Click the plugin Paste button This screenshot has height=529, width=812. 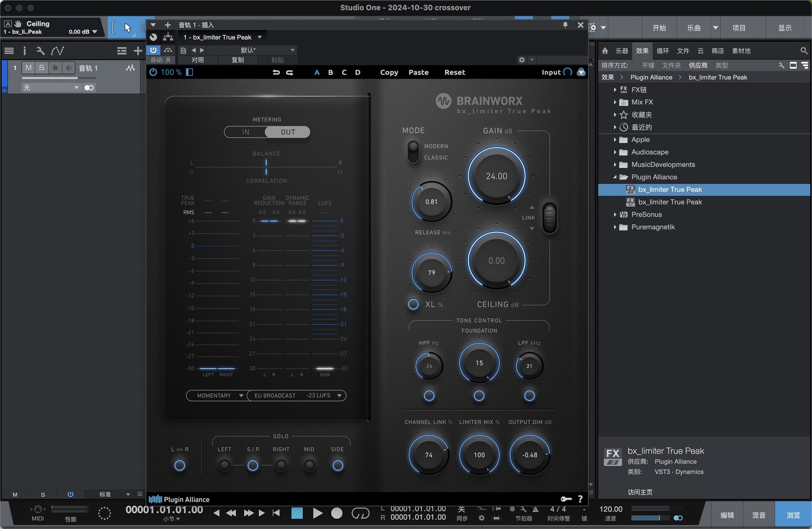(x=419, y=72)
